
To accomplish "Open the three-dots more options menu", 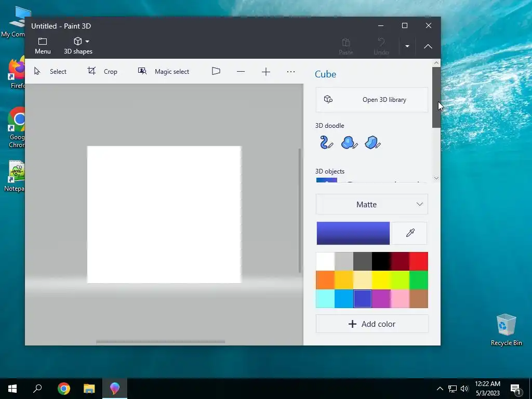I will click(x=291, y=72).
